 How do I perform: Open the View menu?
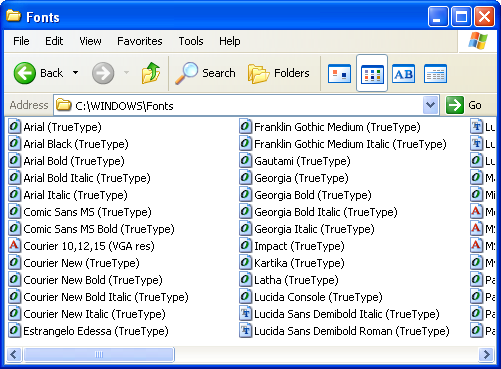[x=90, y=41]
